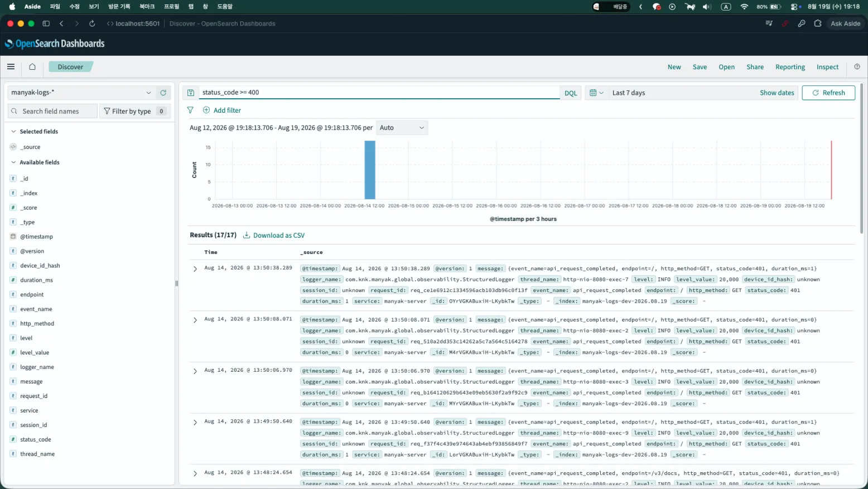This screenshot has width=868, height=489.
Task: Click New in the top navigation
Action: (x=674, y=67)
